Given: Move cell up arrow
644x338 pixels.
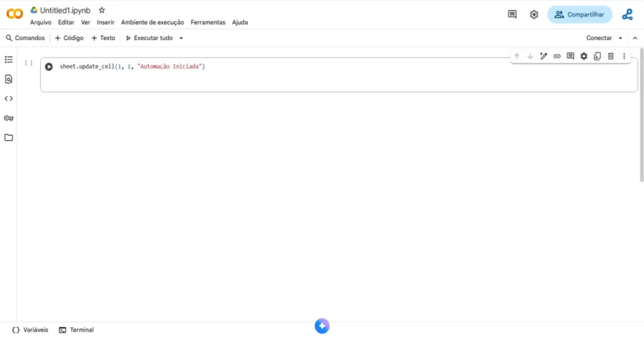Looking at the screenshot, I should pyautogui.click(x=517, y=56).
